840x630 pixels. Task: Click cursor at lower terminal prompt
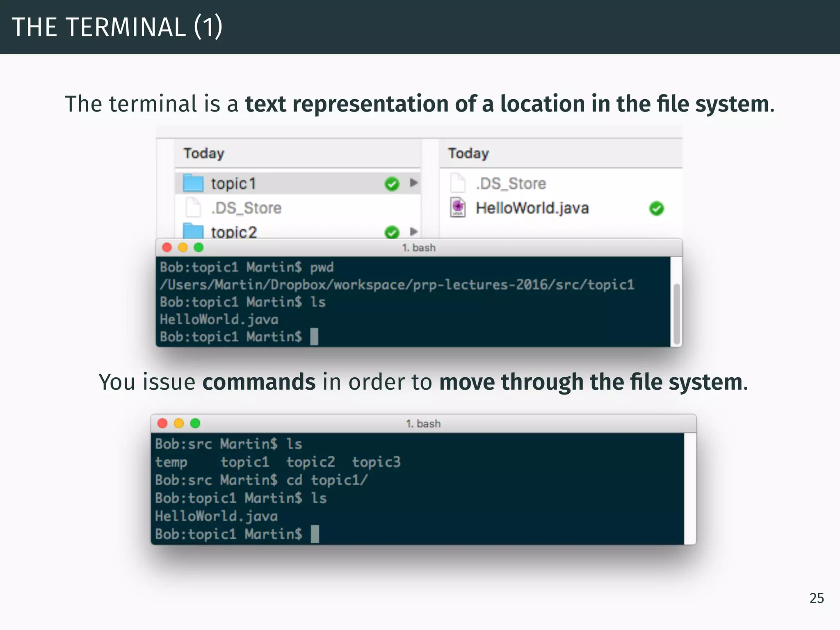[x=315, y=534]
